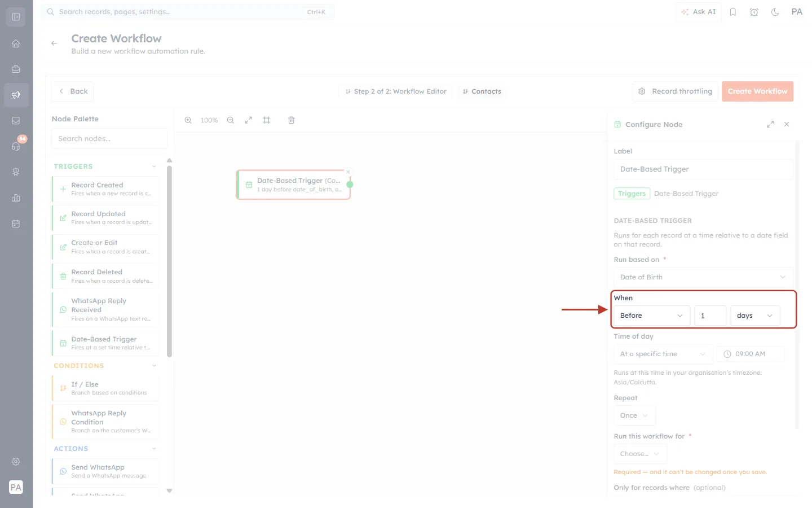Add the If / Else condition node

105,388
